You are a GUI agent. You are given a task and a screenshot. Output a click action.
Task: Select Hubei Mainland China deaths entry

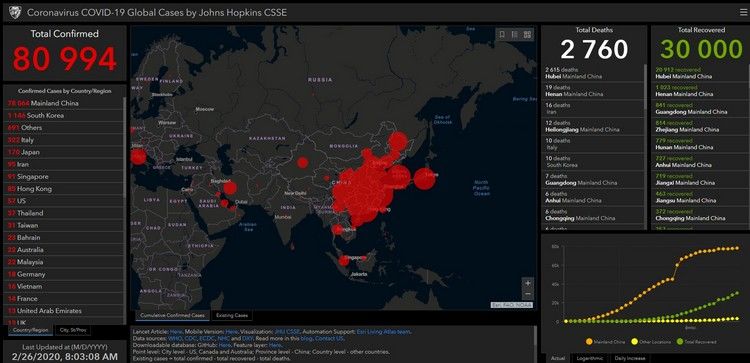pos(593,73)
